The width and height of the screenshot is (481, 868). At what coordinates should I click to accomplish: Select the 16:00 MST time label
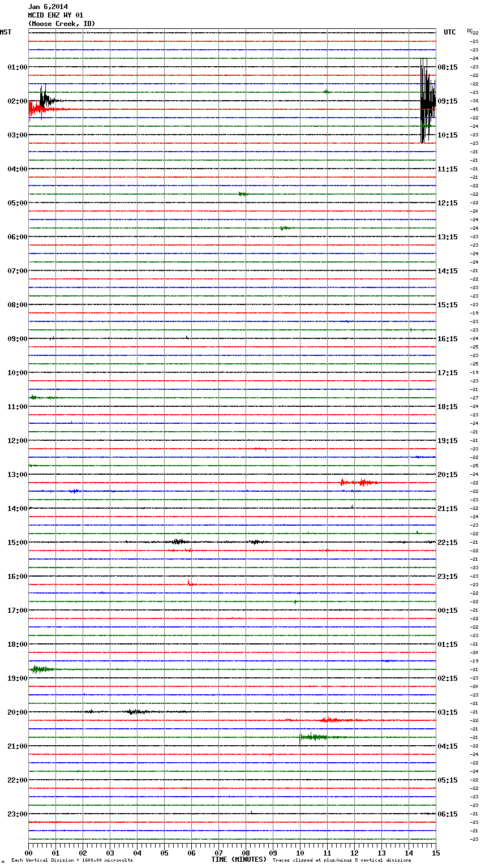pos(17,576)
